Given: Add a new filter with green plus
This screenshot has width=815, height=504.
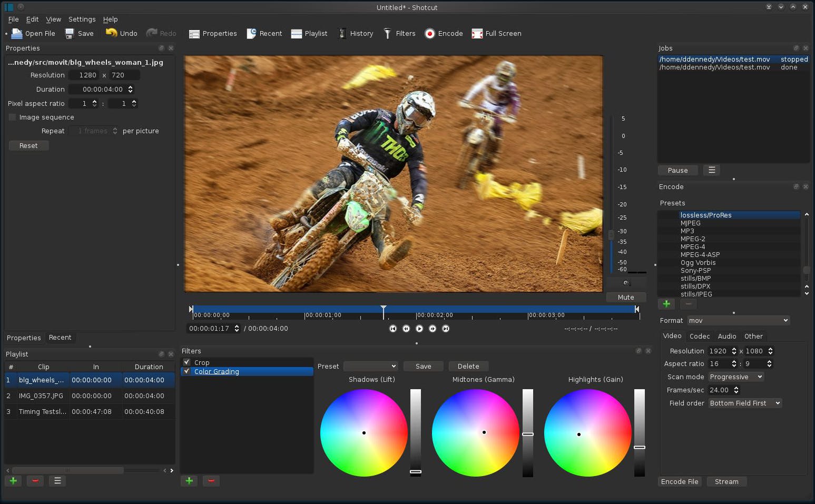Looking at the screenshot, I should point(189,481).
